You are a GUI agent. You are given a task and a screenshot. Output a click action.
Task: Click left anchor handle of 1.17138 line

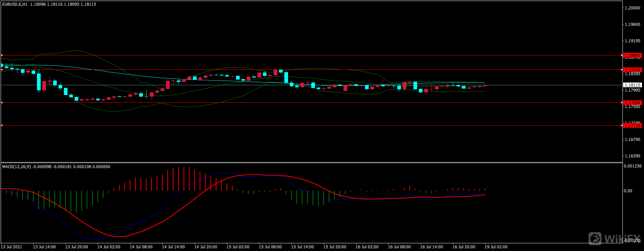click(2, 125)
